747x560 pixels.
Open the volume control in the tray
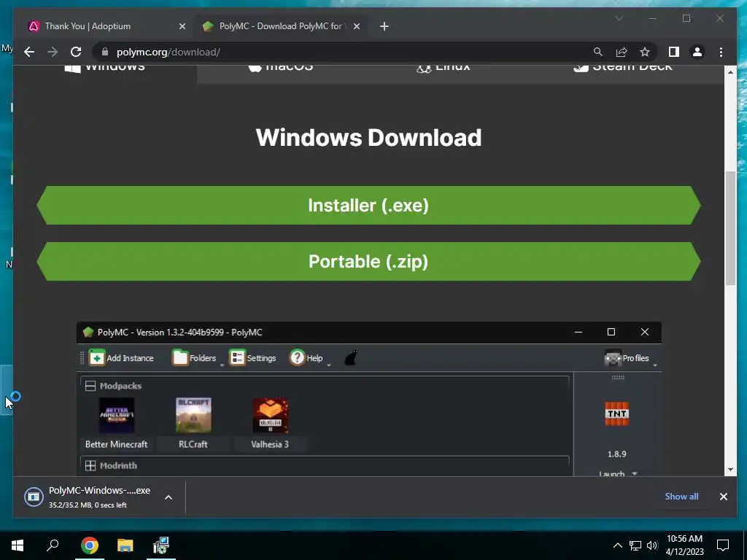(x=652, y=545)
